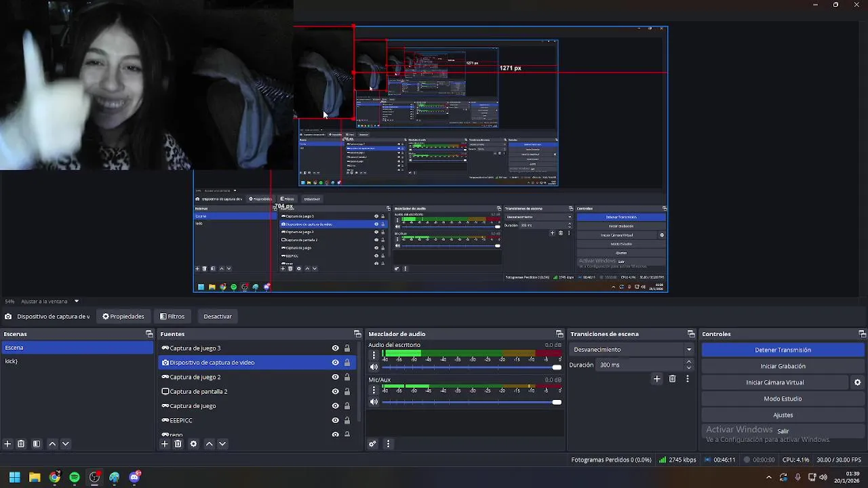Viewport: 868px width, 488px height.
Task: Adjust Audio del escritorio volume slider
Action: 472,367
